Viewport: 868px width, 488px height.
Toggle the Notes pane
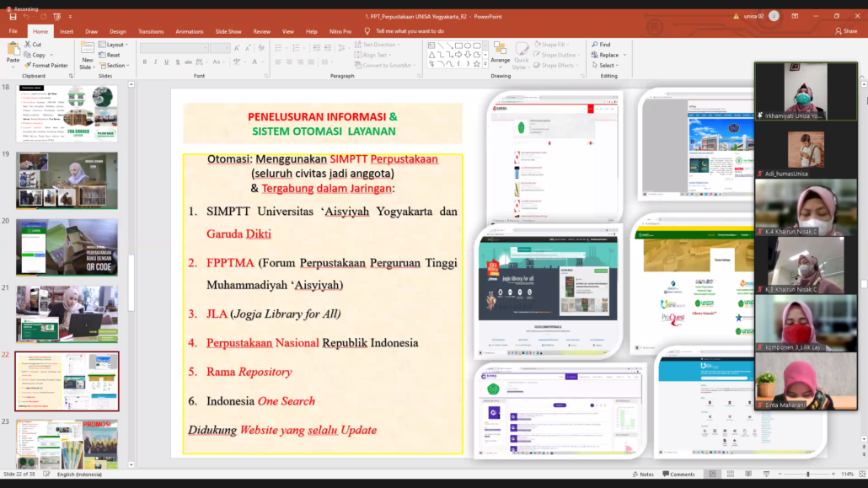pos(643,475)
